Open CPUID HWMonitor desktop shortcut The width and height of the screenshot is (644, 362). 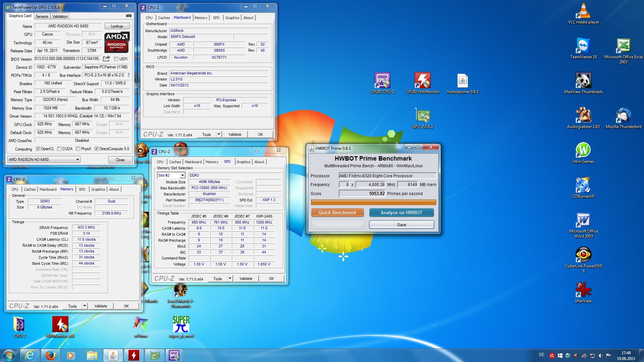click(422, 83)
